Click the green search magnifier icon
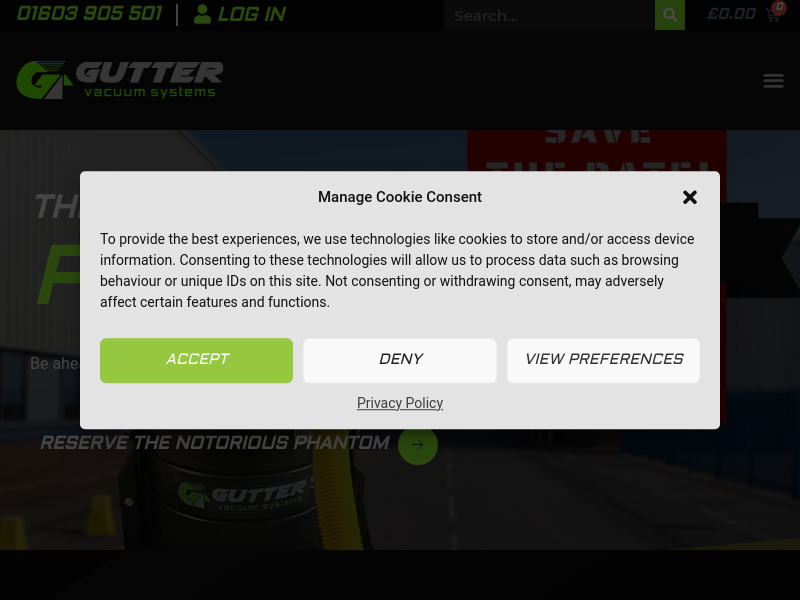This screenshot has height=600, width=800. click(670, 15)
